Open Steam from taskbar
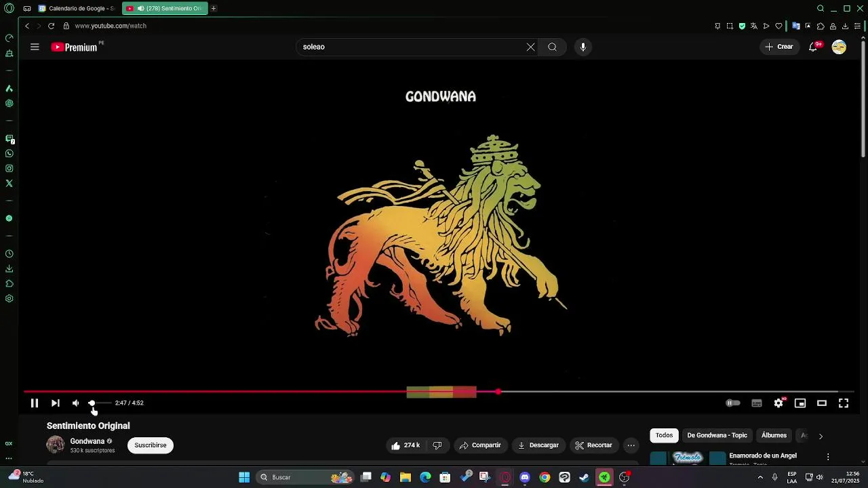 tap(584, 477)
